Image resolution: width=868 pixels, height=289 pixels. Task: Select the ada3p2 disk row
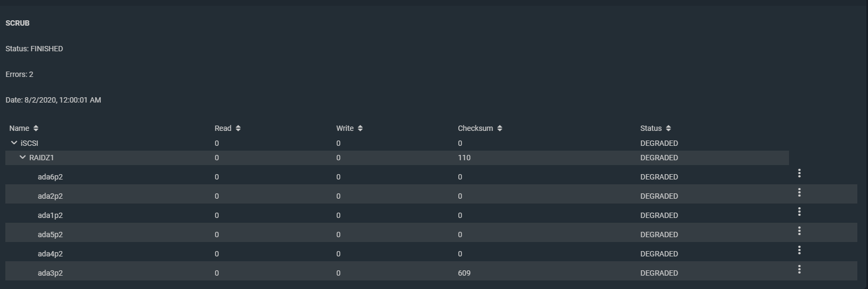coord(431,273)
